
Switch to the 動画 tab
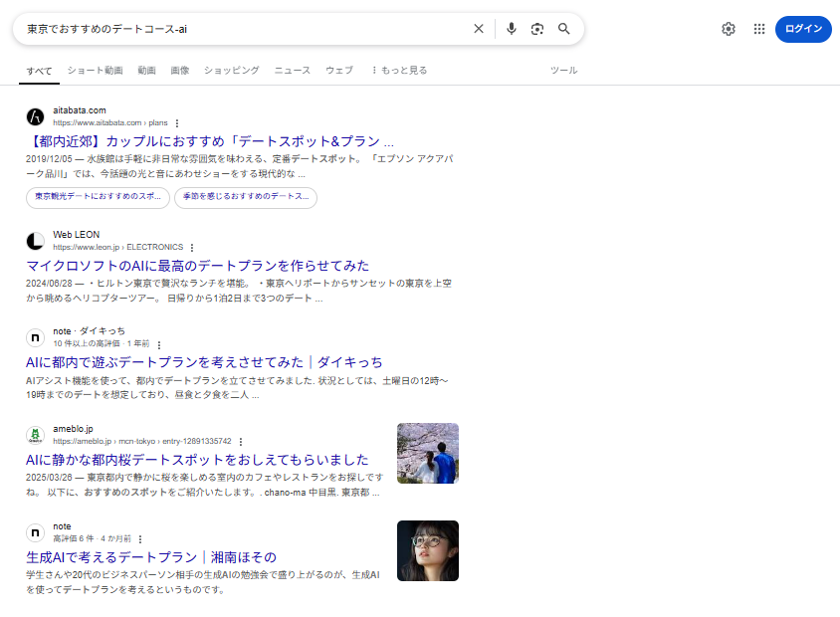pos(146,71)
